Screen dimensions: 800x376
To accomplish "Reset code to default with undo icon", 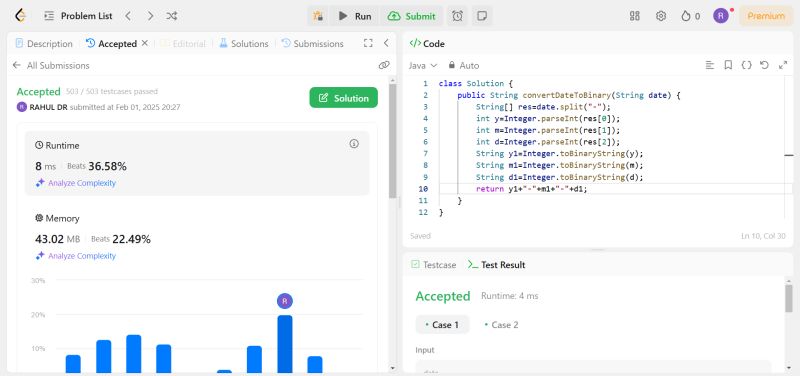I will [764, 65].
